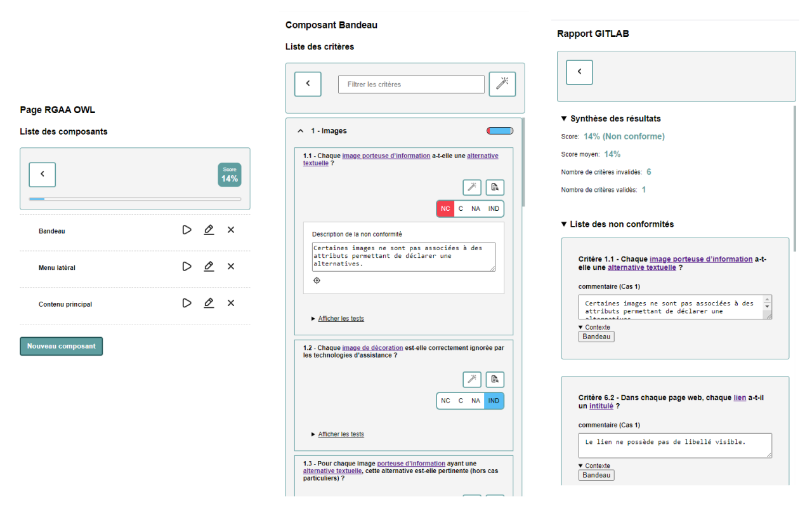The height and width of the screenshot is (508, 812).
Task: Expand Afficher les tests under criterion 1.1
Action: (341, 318)
